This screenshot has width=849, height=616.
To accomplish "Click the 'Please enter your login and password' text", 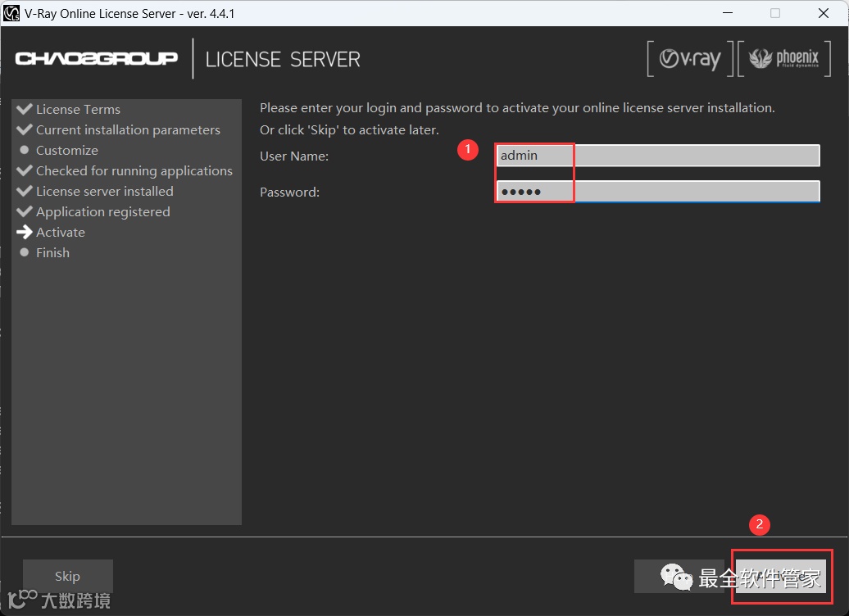I will [517, 108].
